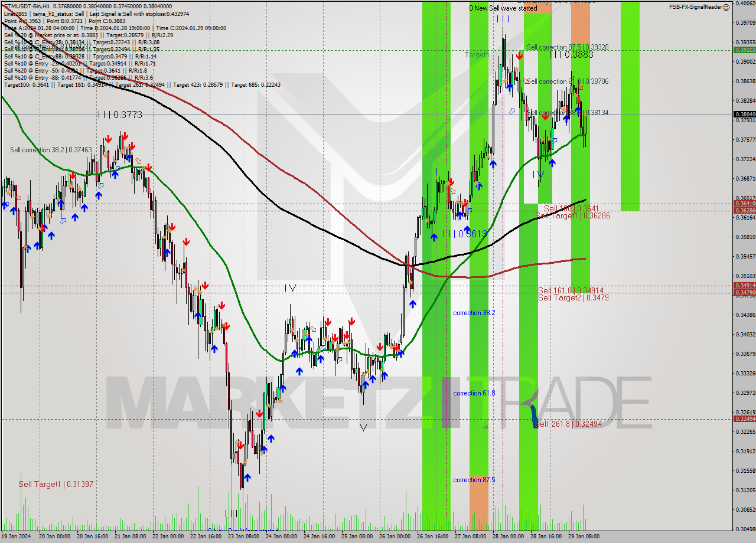Select the 'I I I 0.3888' wave label
This screenshot has width=756, height=543.
(571, 54)
